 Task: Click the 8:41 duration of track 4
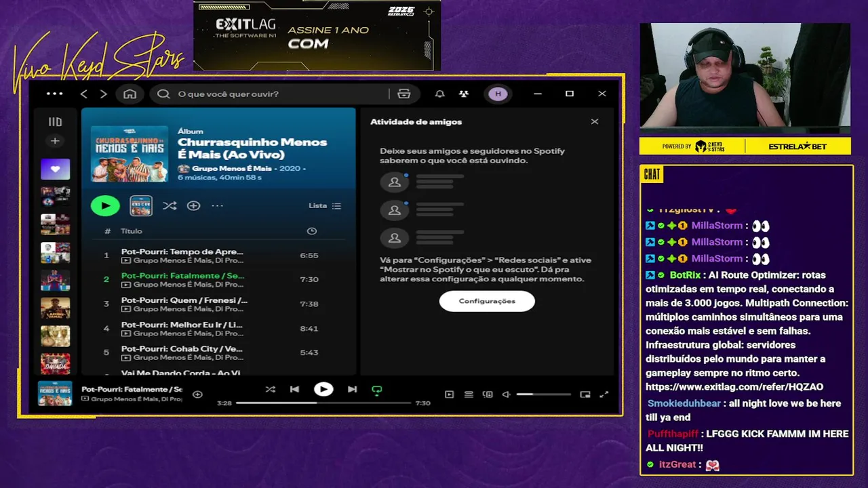(309, 328)
